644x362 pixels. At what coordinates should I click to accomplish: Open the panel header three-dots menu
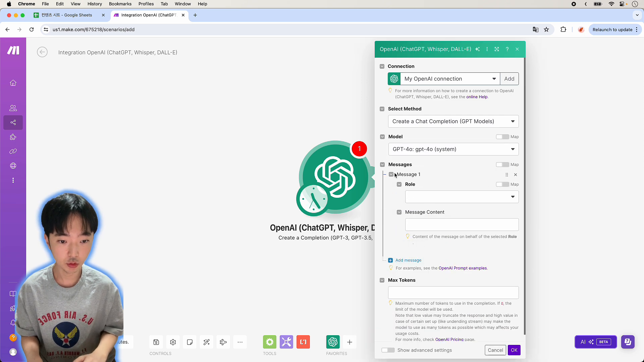[487, 49]
